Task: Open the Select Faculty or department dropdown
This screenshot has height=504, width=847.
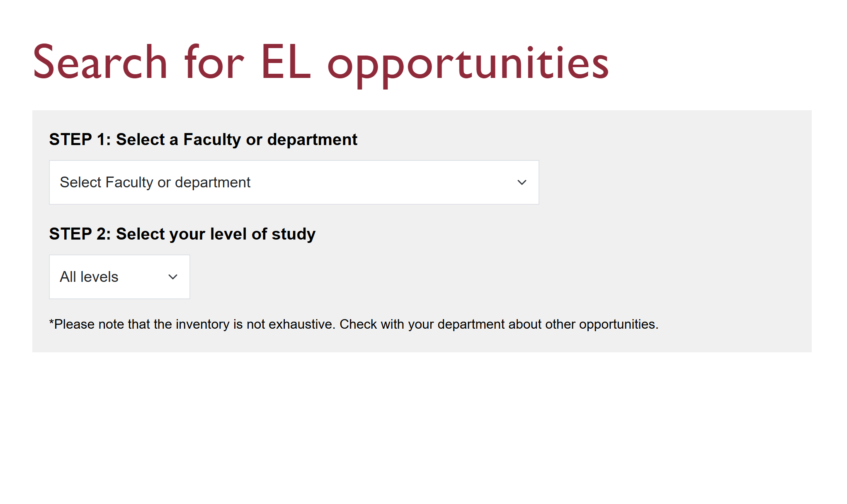Action: coord(294,182)
